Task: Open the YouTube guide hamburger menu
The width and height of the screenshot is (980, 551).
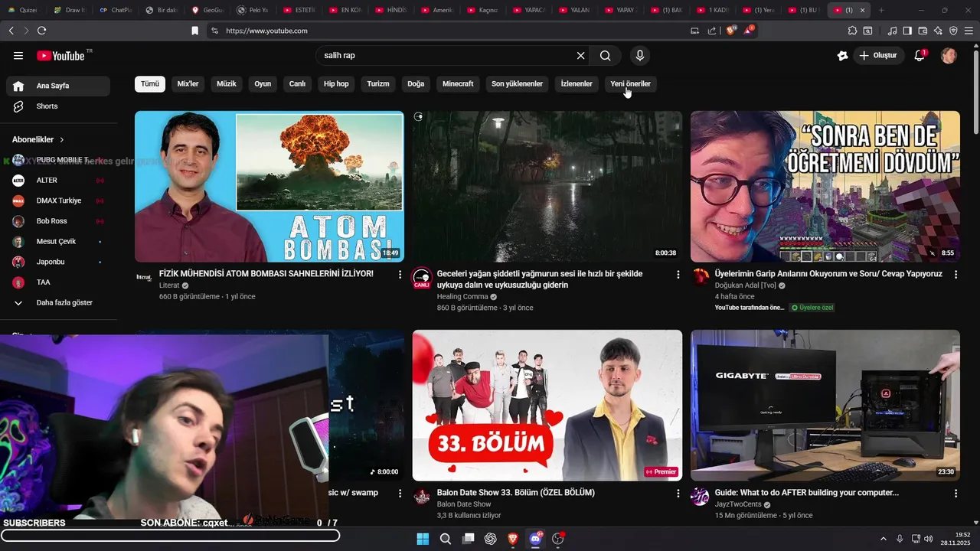Action: (x=18, y=56)
